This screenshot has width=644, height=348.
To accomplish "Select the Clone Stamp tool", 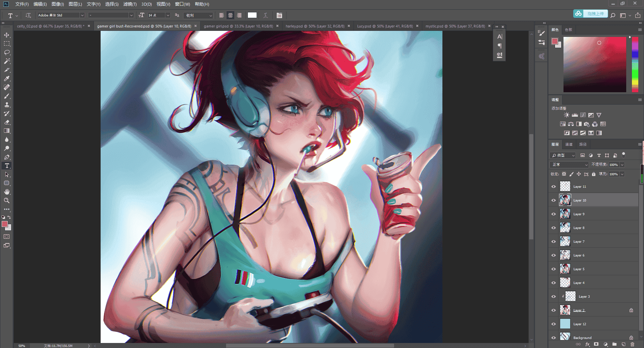I will [7, 105].
